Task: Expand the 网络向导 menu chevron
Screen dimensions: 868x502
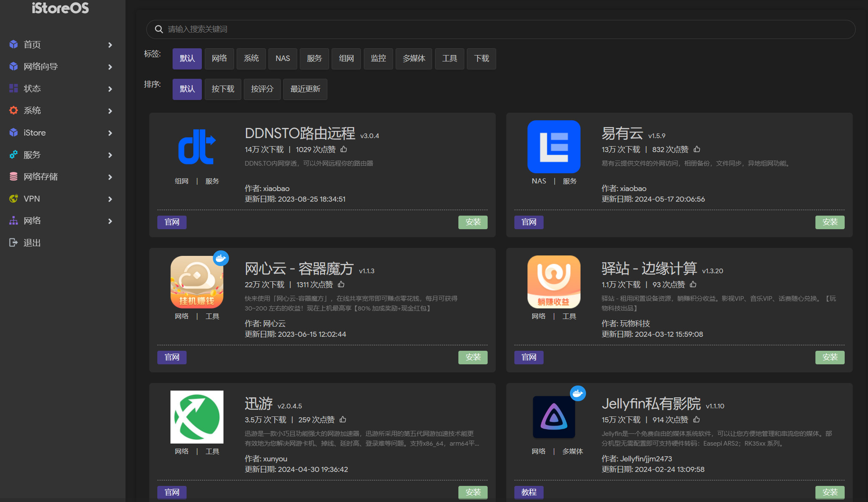Action: coord(110,67)
